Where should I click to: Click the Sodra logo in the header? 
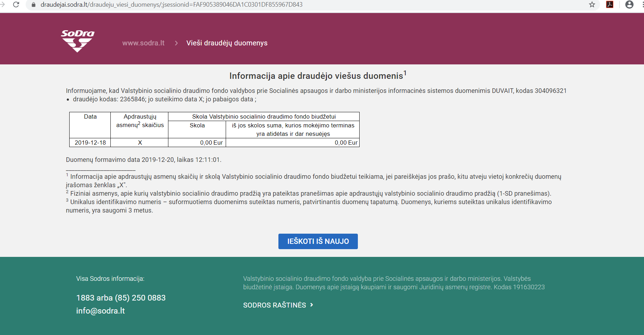pyautogui.click(x=78, y=41)
